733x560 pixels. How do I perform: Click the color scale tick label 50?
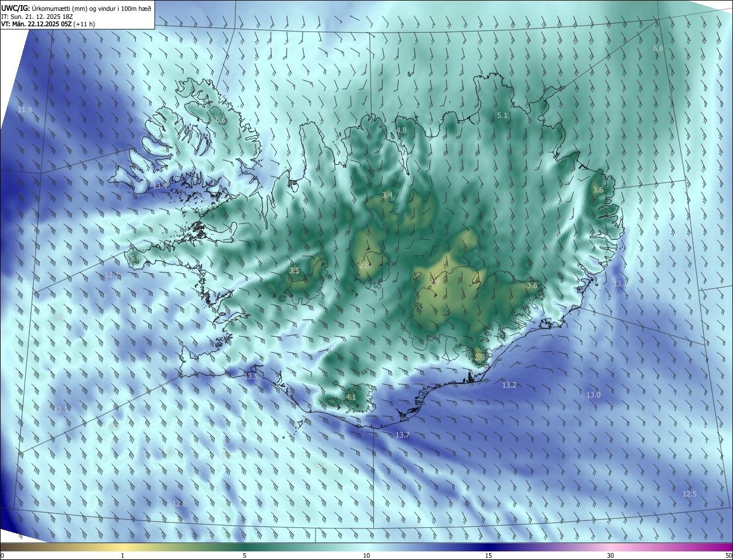point(729,556)
